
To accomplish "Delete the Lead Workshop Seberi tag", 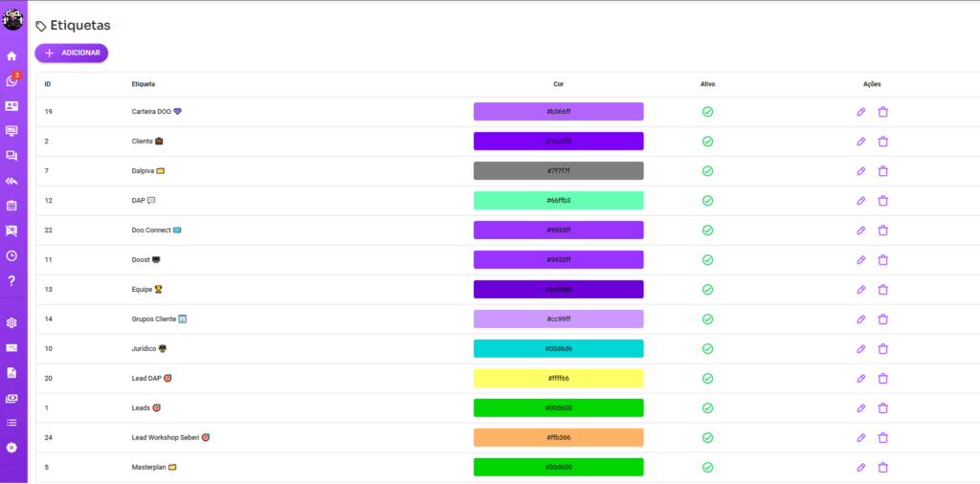I will [883, 438].
